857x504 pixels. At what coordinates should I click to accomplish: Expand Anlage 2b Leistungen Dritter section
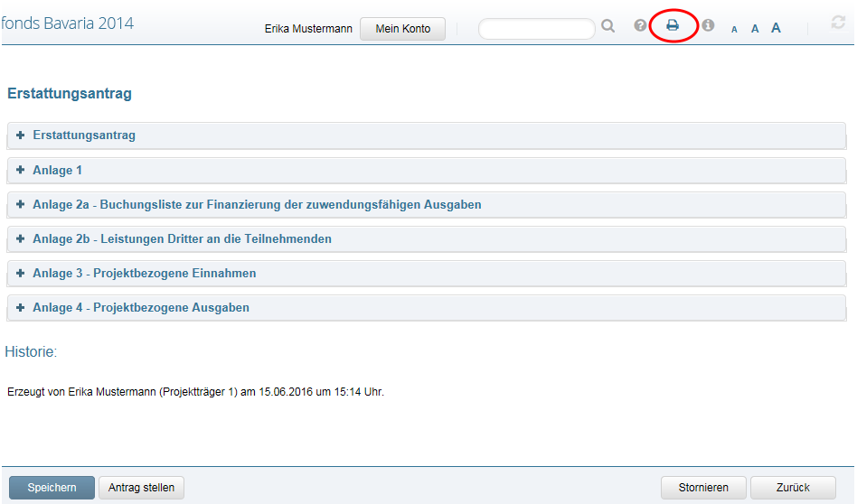click(x=182, y=239)
